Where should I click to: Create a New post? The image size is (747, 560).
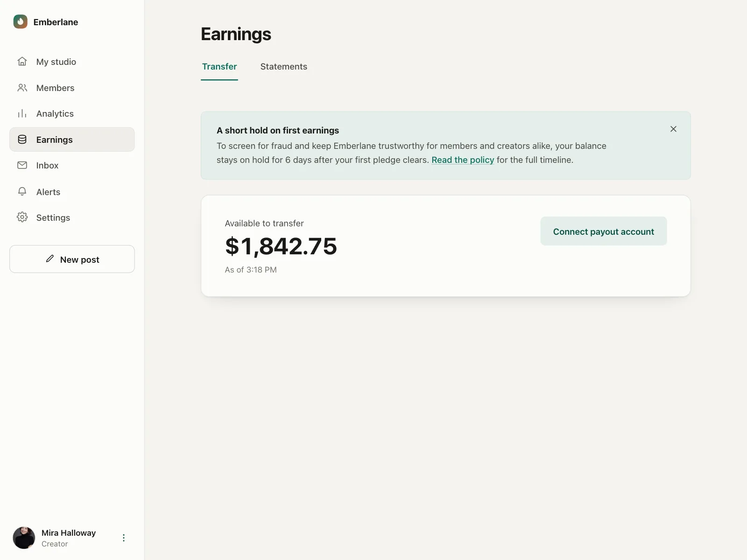(x=72, y=259)
